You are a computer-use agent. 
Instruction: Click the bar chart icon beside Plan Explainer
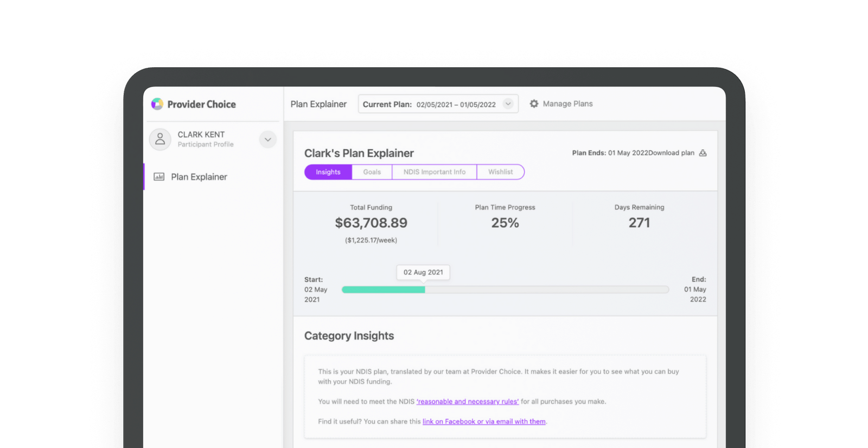click(x=159, y=177)
